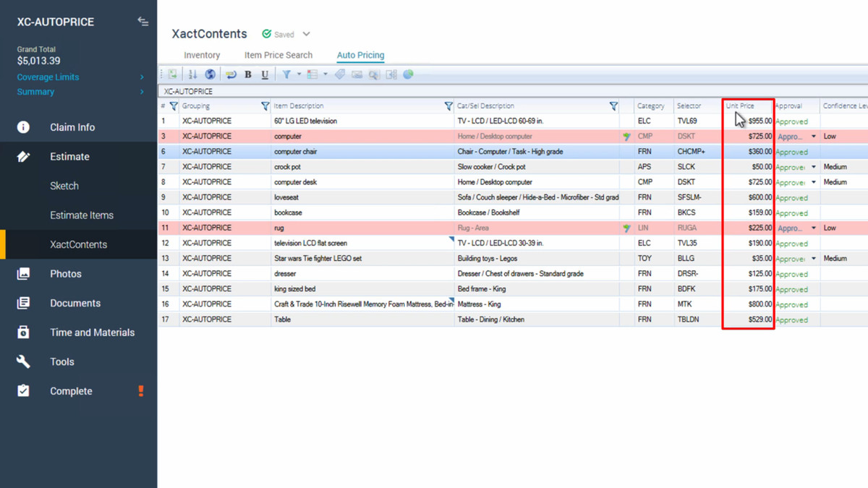The height and width of the screenshot is (488, 868).
Task: Click the Estimate pencil icon
Action: tap(23, 156)
